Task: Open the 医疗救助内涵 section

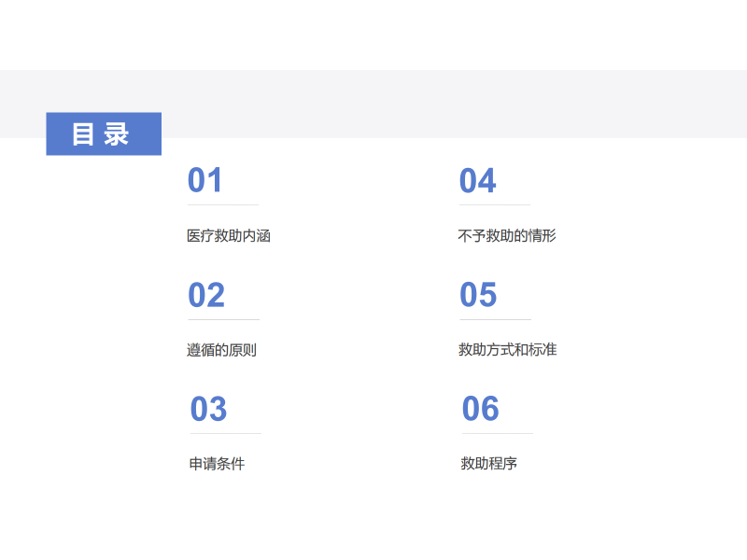Action: (229, 236)
